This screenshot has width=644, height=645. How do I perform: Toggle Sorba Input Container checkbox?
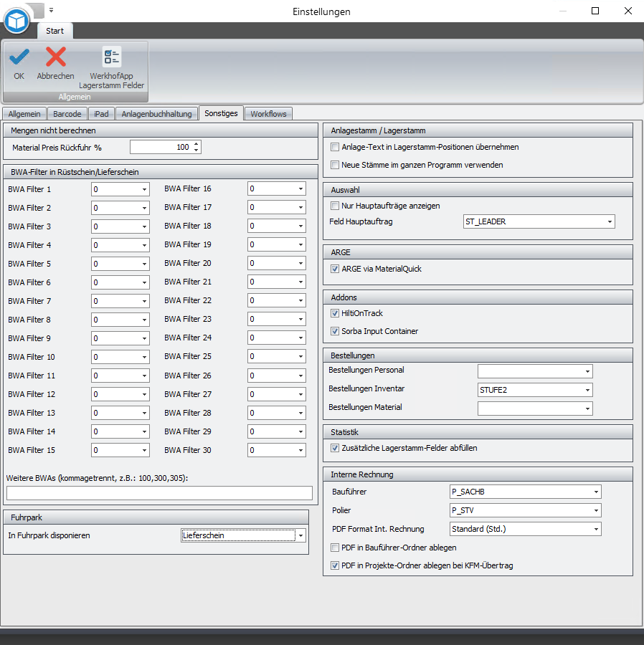pyautogui.click(x=335, y=331)
